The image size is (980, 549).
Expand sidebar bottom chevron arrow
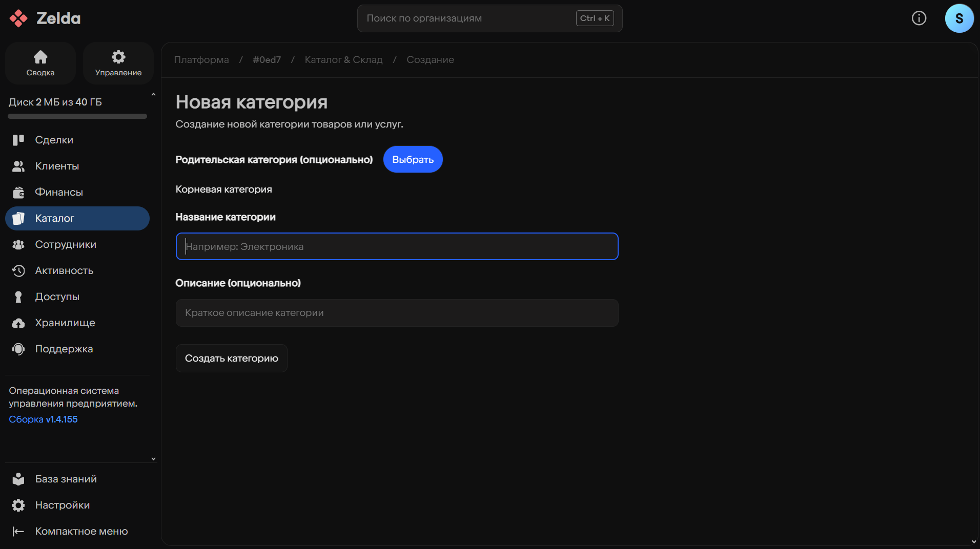click(153, 459)
